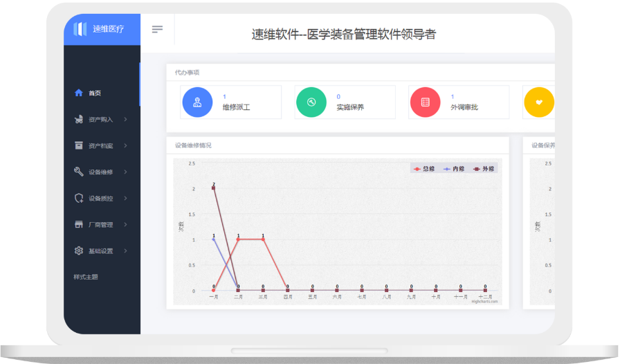Expand the 资产购入 submenu arrow
Screen dimensions: 620x364
click(x=125, y=120)
